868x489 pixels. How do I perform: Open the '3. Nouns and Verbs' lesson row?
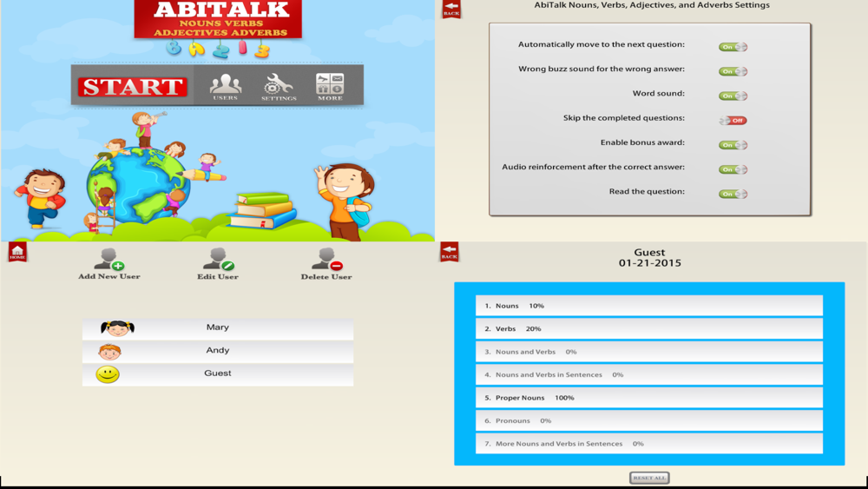pyautogui.click(x=648, y=352)
